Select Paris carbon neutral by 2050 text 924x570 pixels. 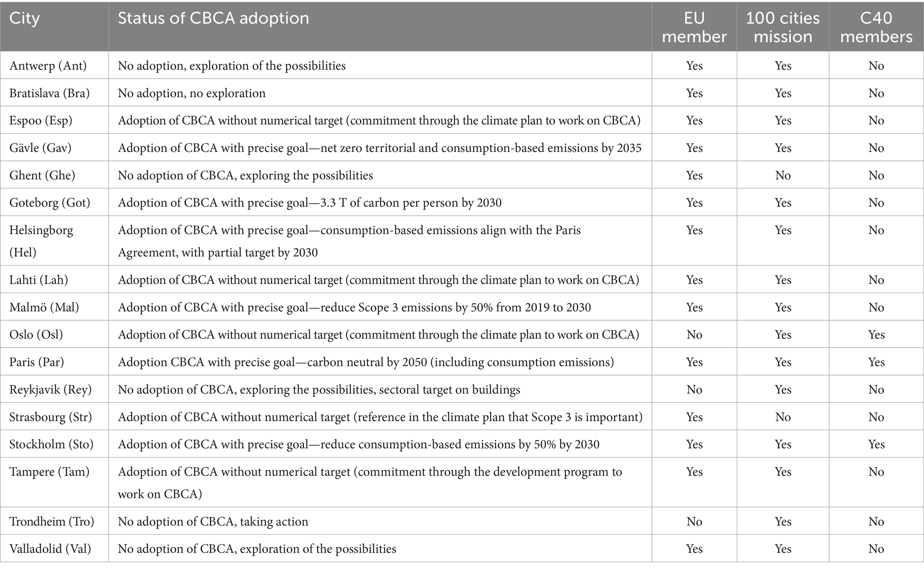tap(365, 362)
